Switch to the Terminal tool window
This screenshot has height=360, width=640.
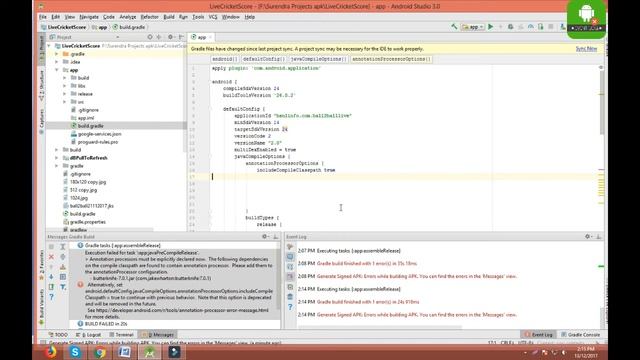[121, 335]
